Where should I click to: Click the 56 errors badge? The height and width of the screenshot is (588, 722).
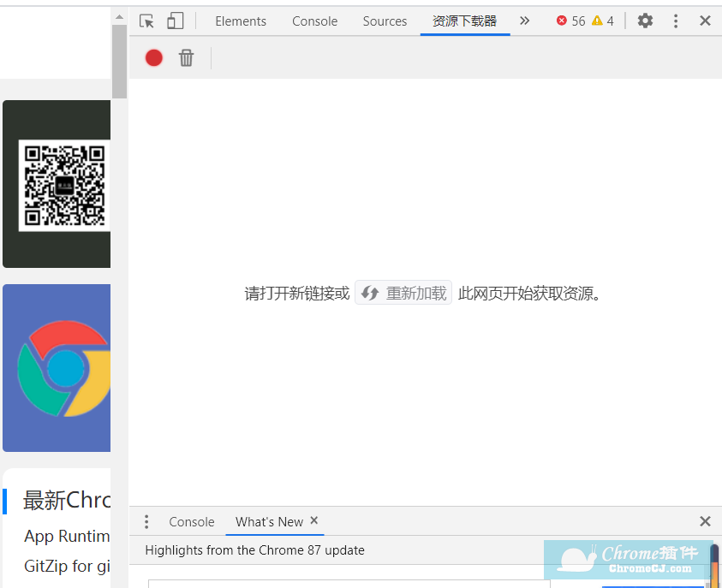570,21
